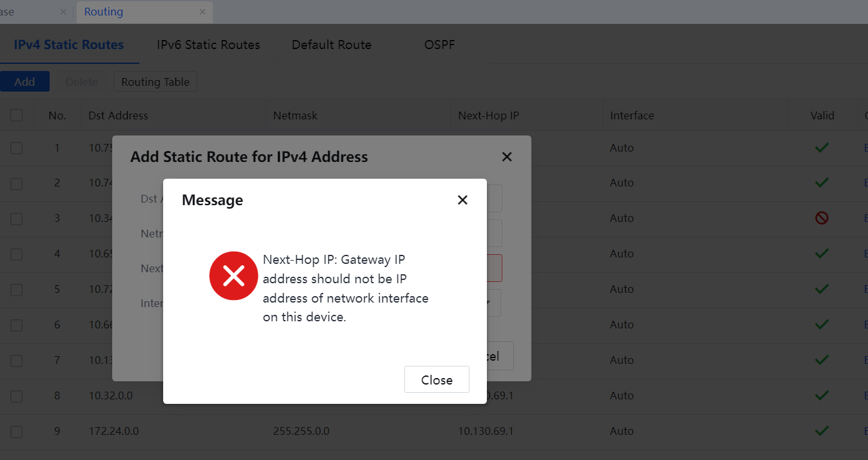Image resolution: width=868 pixels, height=460 pixels.
Task: Click the valid checkmark for route 9
Action: (x=822, y=430)
